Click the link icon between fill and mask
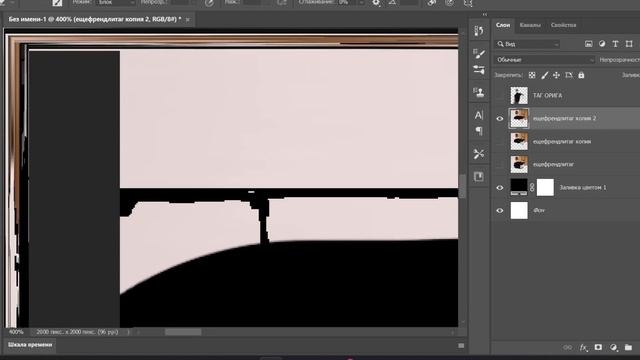The image size is (640, 360). tap(532, 187)
